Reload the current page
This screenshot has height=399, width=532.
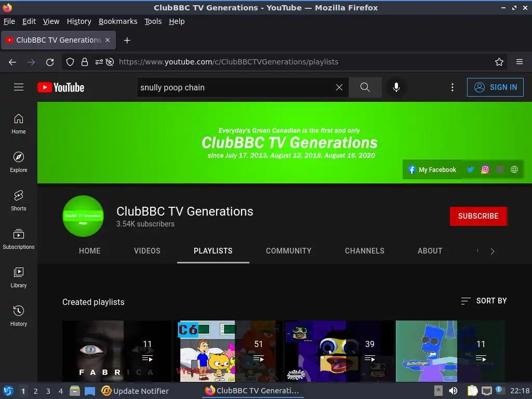tap(50, 62)
